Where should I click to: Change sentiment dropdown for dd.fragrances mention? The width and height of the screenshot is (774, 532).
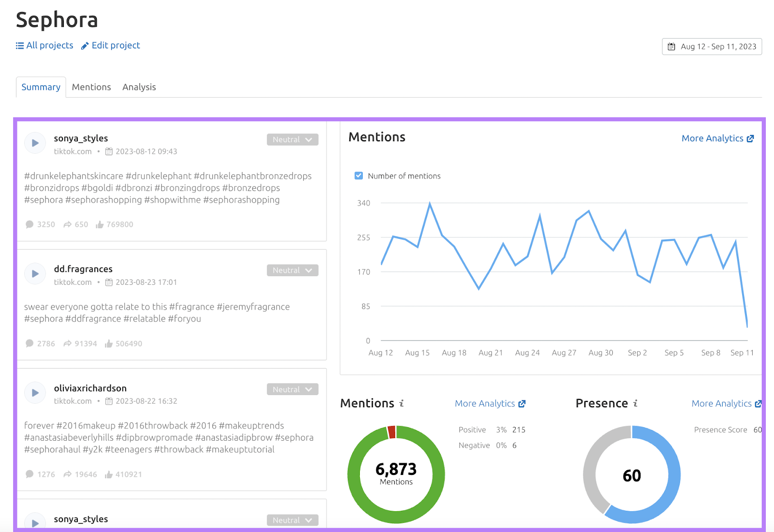click(x=292, y=270)
